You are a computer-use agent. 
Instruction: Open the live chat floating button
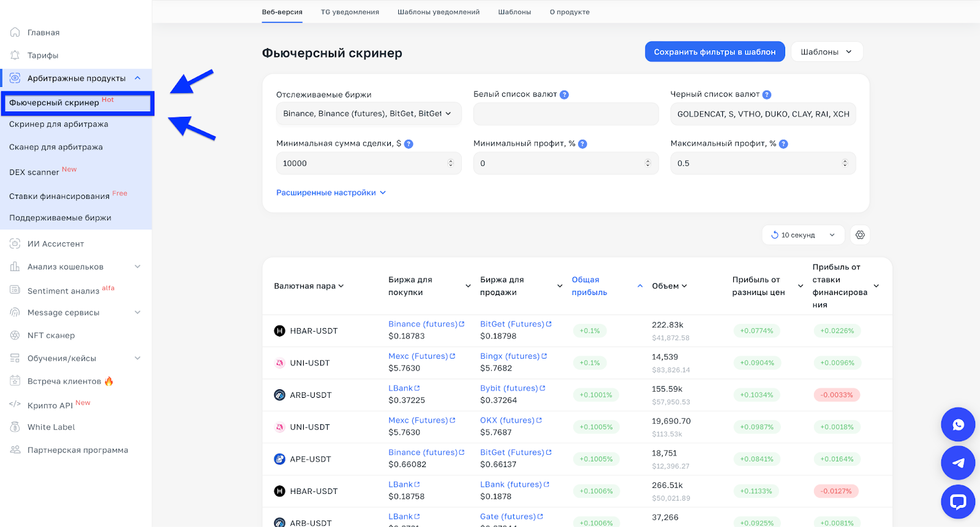pyautogui.click(x=958, y=502)
